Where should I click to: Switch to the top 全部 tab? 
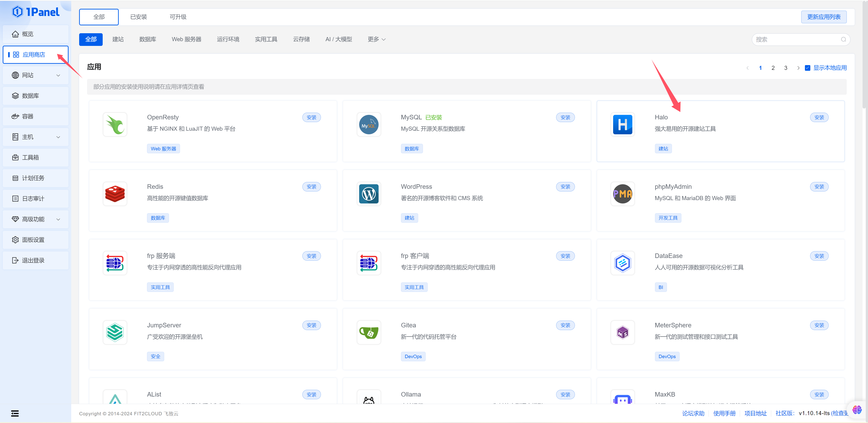point(99,17)
